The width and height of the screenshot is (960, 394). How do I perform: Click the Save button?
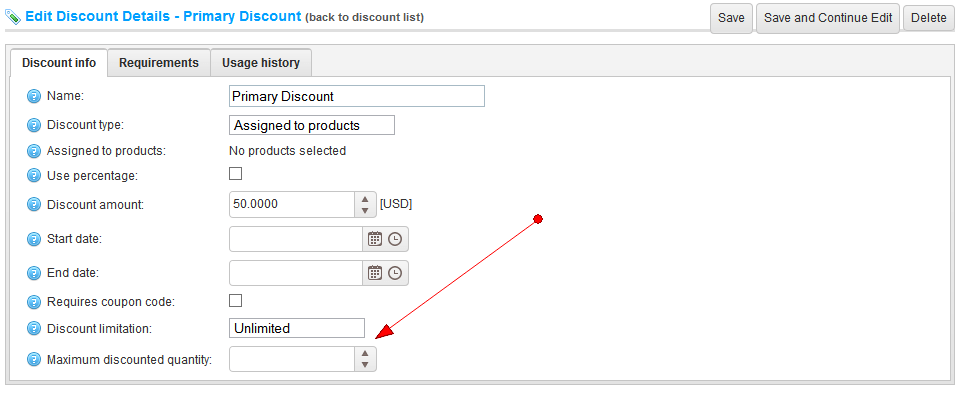pyautogui.click(x=731, y=18)
